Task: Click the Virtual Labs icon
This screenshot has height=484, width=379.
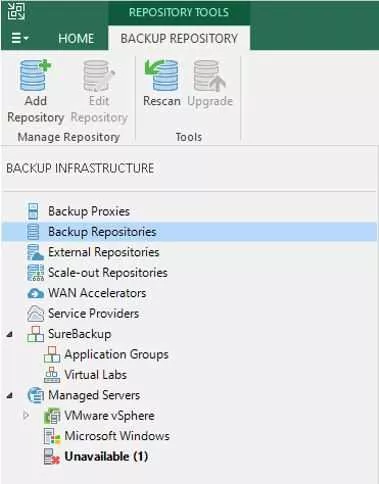Action: [52, 375]
